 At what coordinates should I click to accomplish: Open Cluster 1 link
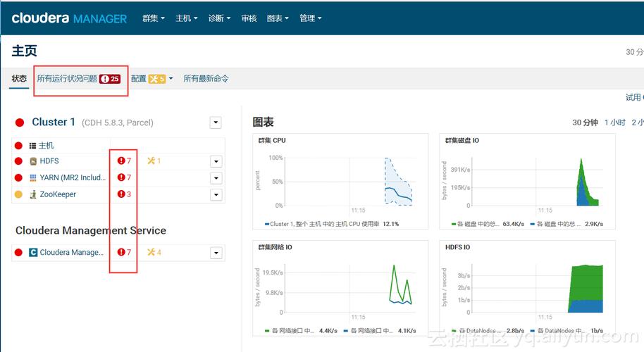click(54, 122)
